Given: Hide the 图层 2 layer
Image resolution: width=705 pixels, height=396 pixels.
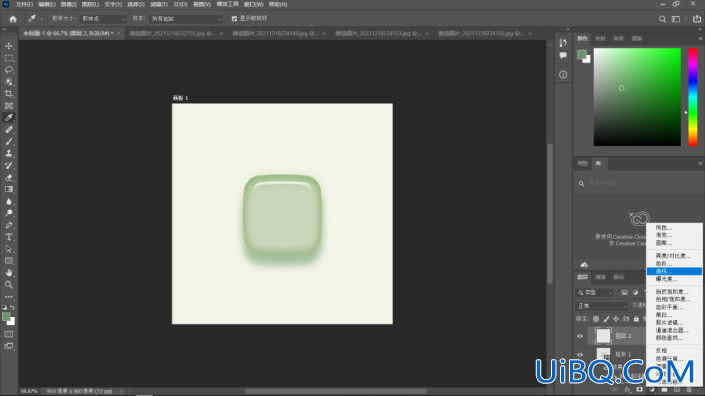Looking at the screenshot, I should pyautogui.click(x=580, y=336).
